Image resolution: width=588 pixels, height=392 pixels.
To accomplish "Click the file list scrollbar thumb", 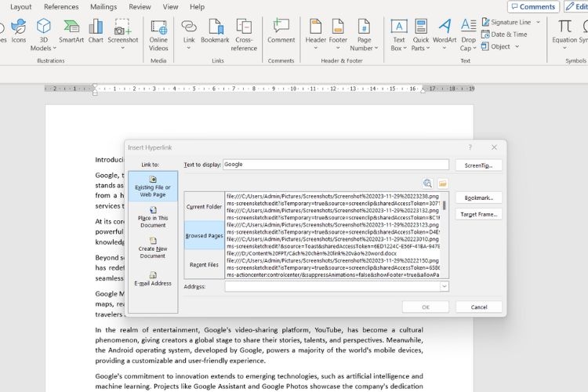I will [444, 205].
